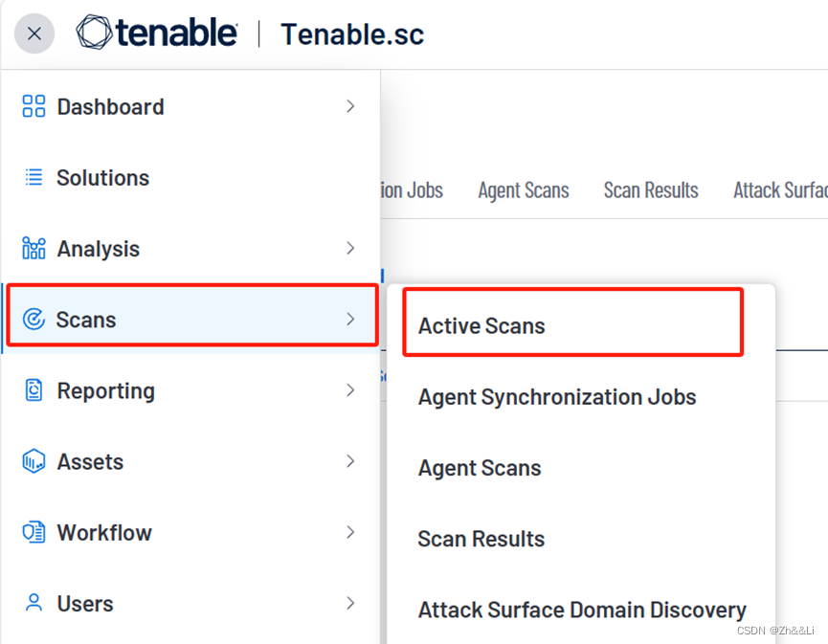The width and height of the screenshot is (828, 644).
Task: Click the Tenable logo
Action: click(158, 32)
